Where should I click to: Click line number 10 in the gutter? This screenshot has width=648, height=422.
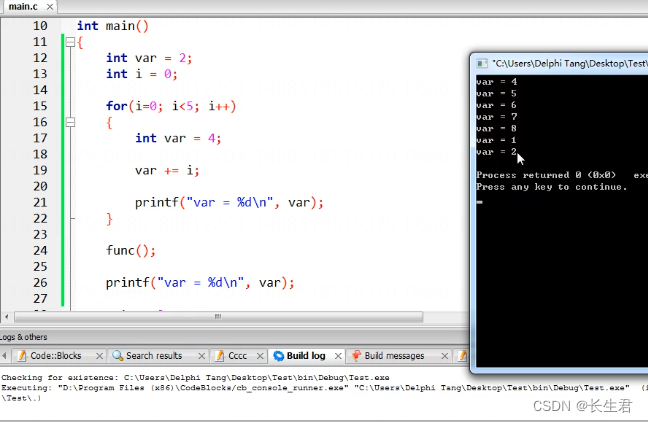pyautogui.click(x=40, y=26)
